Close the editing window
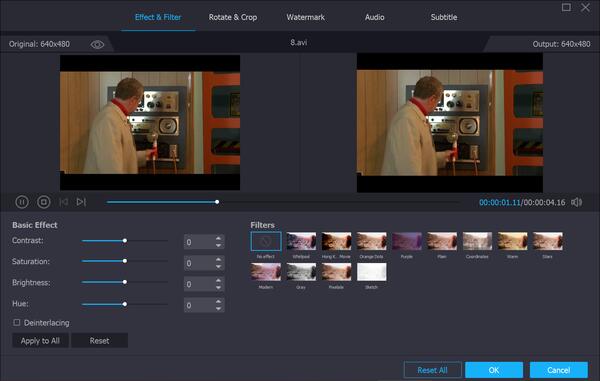 585,7
